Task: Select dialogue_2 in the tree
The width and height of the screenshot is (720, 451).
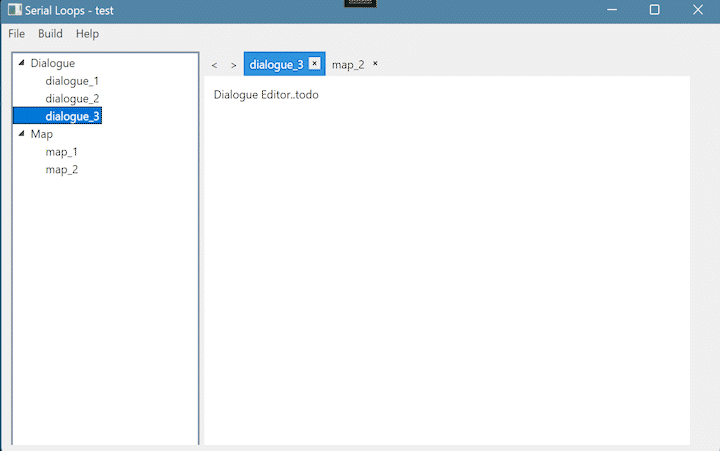Action: coord(72,99)
